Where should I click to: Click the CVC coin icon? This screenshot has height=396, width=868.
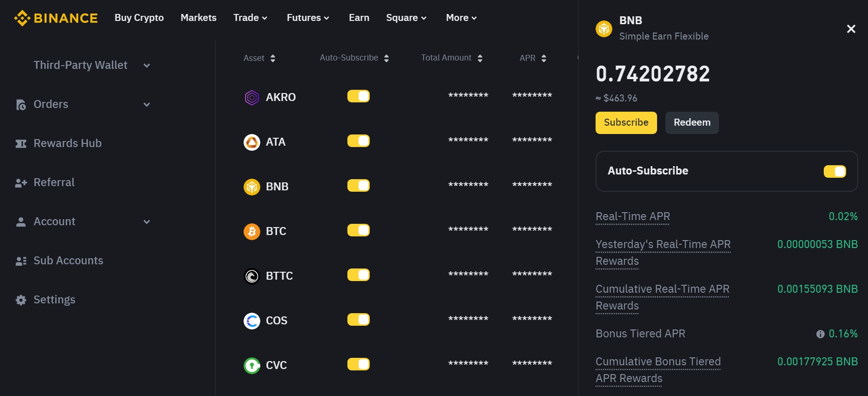pyautogui.click(x=252, y=365)
